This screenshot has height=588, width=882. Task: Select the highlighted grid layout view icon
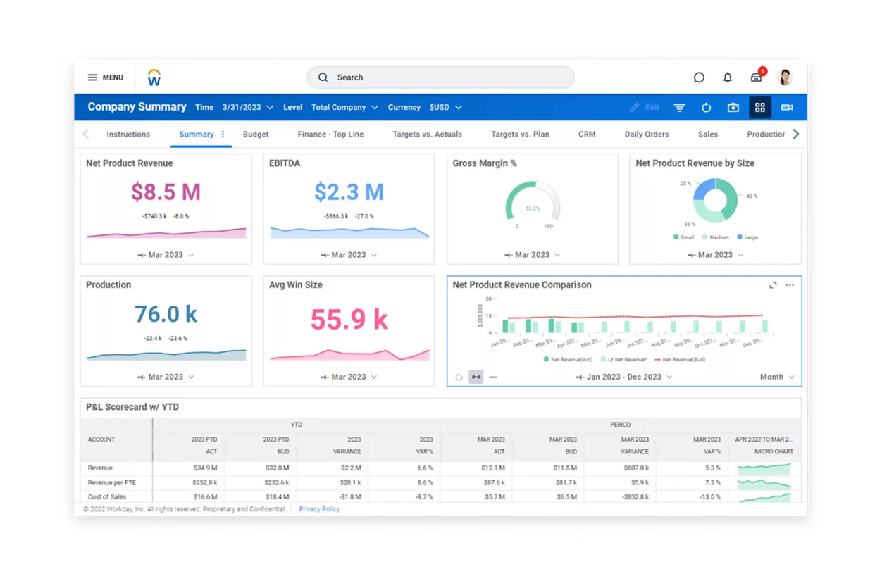(760, 107)
